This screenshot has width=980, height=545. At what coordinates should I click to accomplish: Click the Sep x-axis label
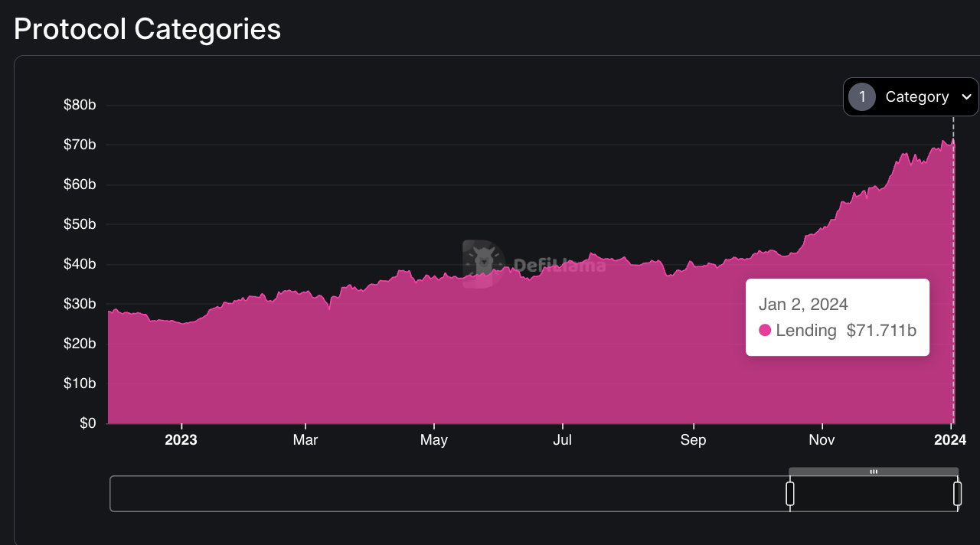click(x=693, y=440)
